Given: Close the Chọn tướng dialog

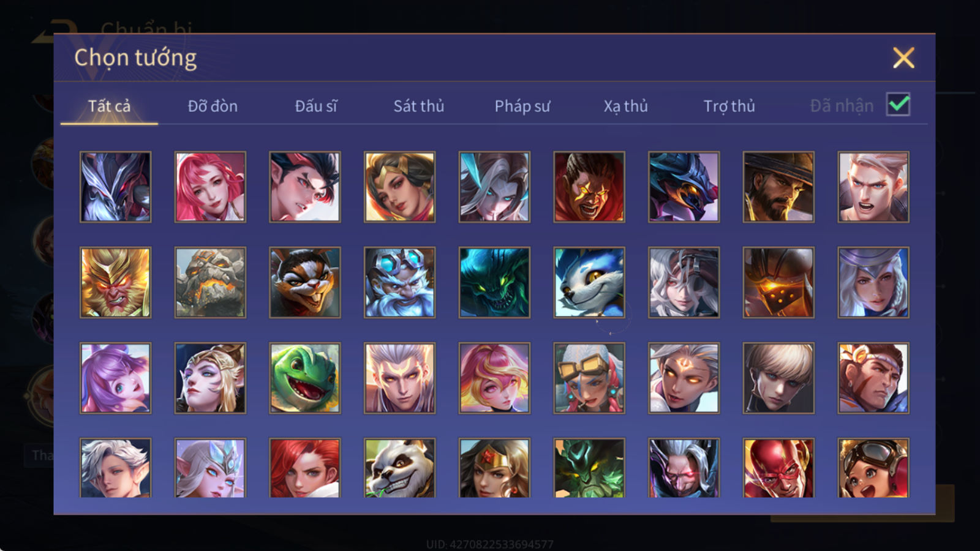Looking at the screenshot, I should coord(903,58).
